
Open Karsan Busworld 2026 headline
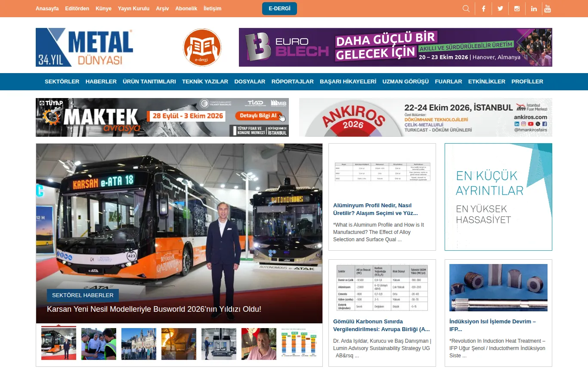click(154, 309)
